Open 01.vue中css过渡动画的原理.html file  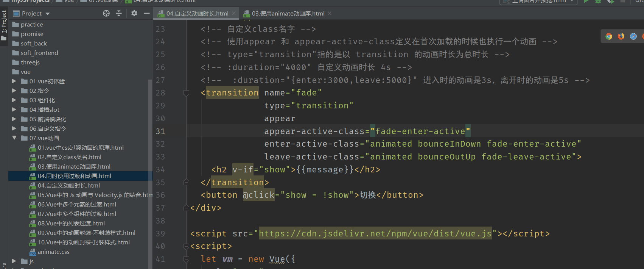pyautogui.click(x=81, y=147)
